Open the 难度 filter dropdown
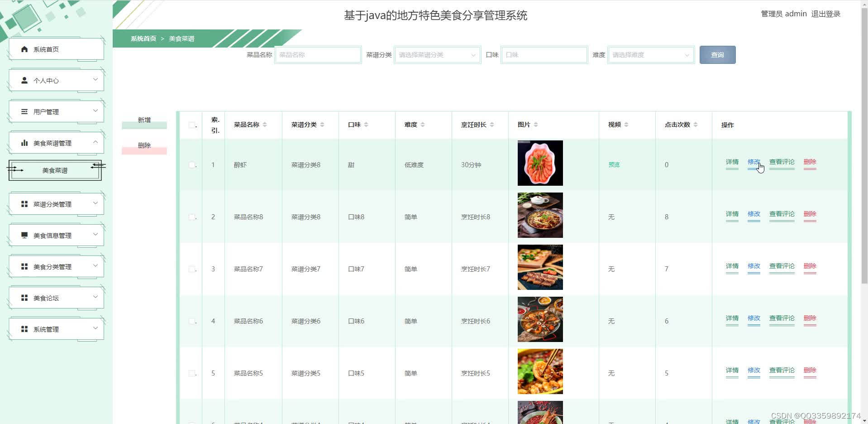 (651, 55)
